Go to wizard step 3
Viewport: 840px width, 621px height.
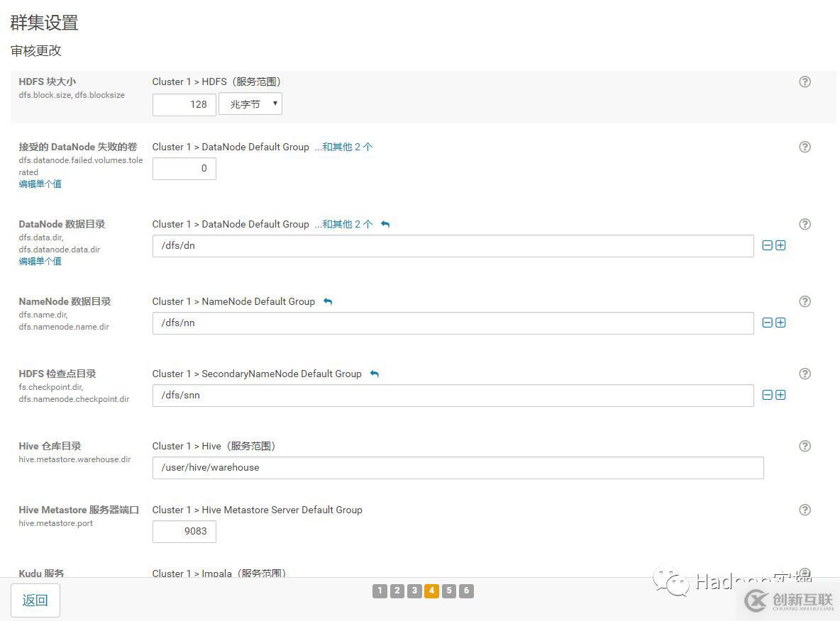[x=414, y=591]
